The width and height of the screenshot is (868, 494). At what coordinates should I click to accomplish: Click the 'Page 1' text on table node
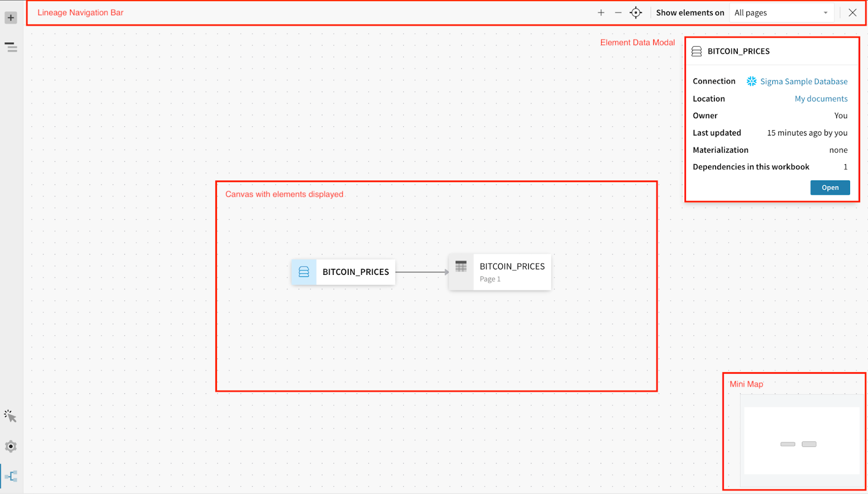click(x=490, y=279)
